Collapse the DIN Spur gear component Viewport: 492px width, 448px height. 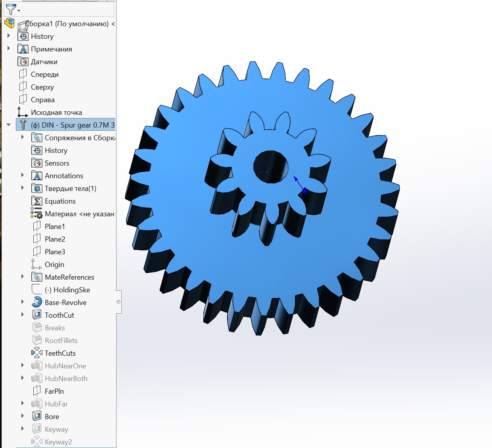pyautogui.click(x=9, y=125)
